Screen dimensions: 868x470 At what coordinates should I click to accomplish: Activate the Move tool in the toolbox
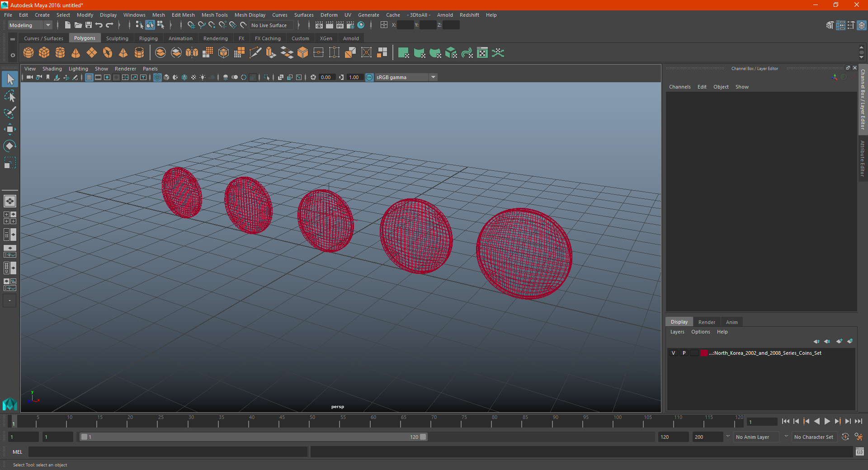(10, 129)
